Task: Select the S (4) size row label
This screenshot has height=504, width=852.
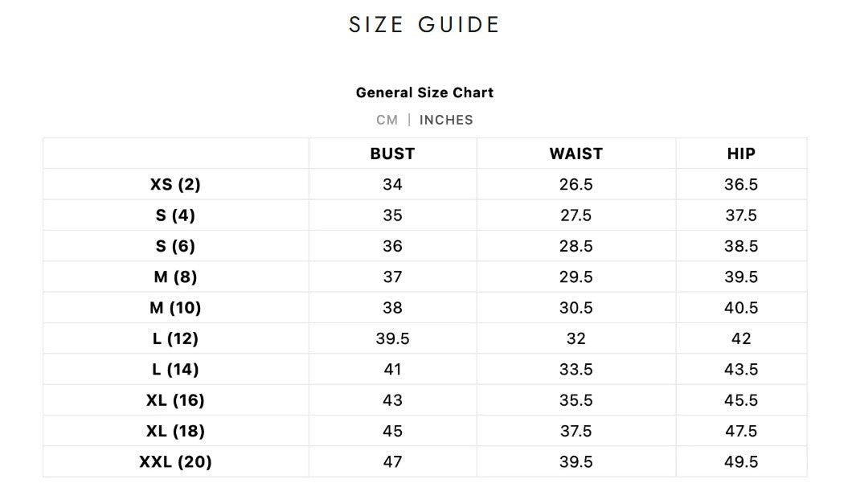Action: click(x=175, y=215)
